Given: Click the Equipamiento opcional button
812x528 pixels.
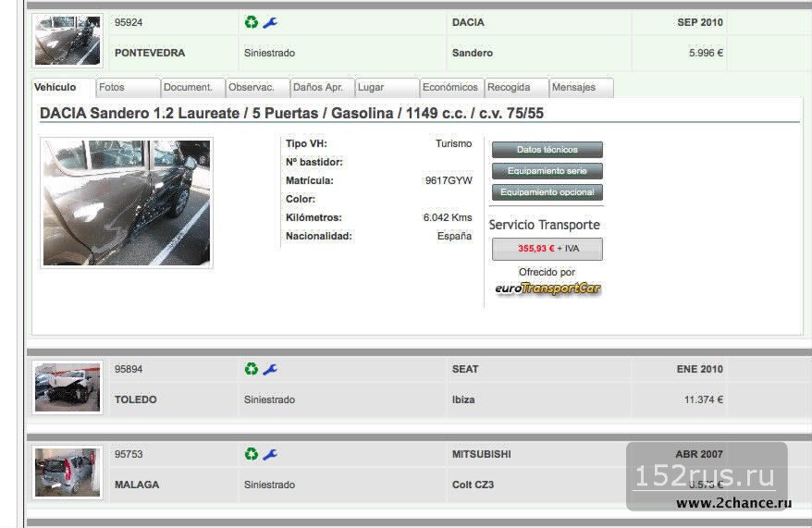Looking at the screenshot, I should (x=547, y=192).
